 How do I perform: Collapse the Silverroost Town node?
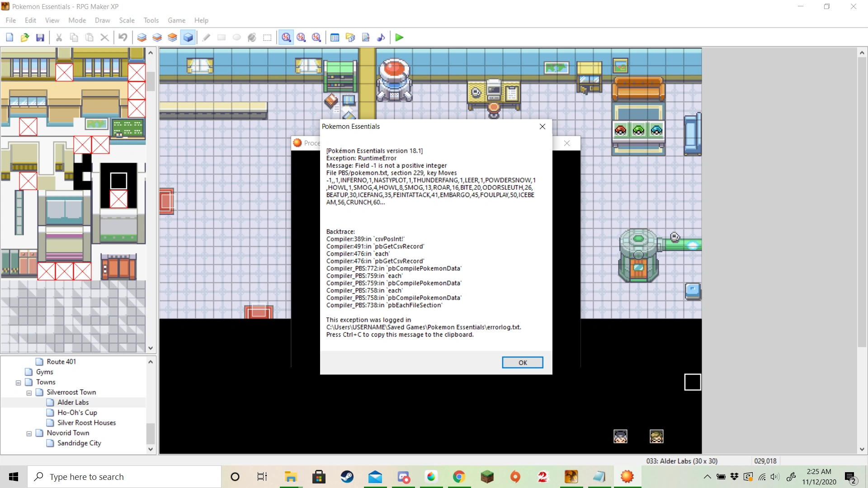click(29, 393)
